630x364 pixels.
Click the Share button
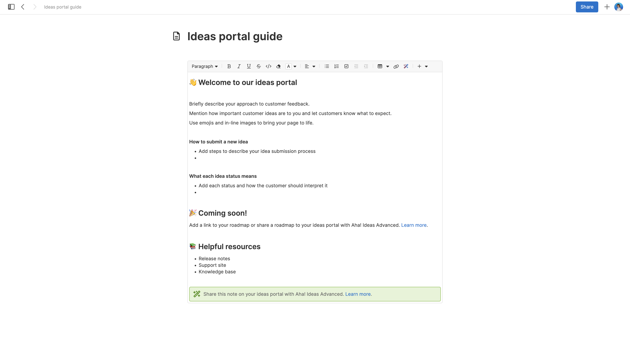tap(587, 7)
